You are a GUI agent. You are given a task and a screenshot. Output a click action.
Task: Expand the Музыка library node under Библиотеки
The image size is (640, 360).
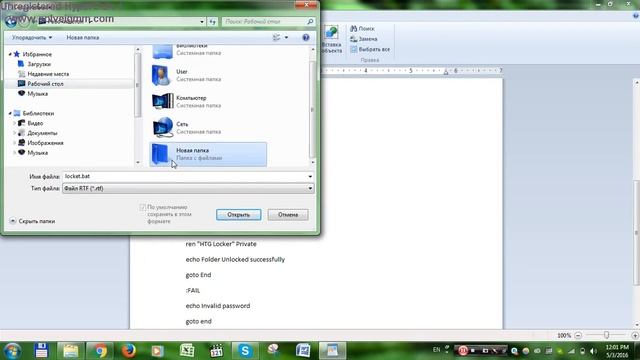pyautogui.click(x=15, y=153)
